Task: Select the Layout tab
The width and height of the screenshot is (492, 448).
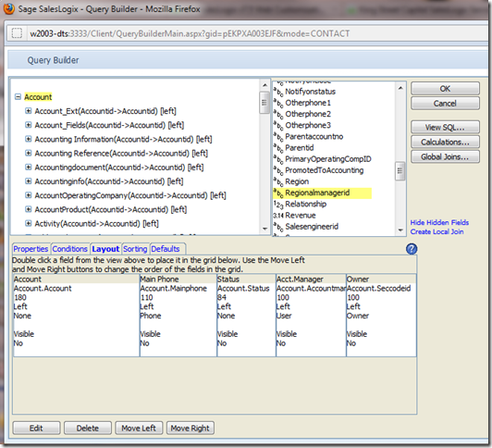Action: [x=105, y=249]
